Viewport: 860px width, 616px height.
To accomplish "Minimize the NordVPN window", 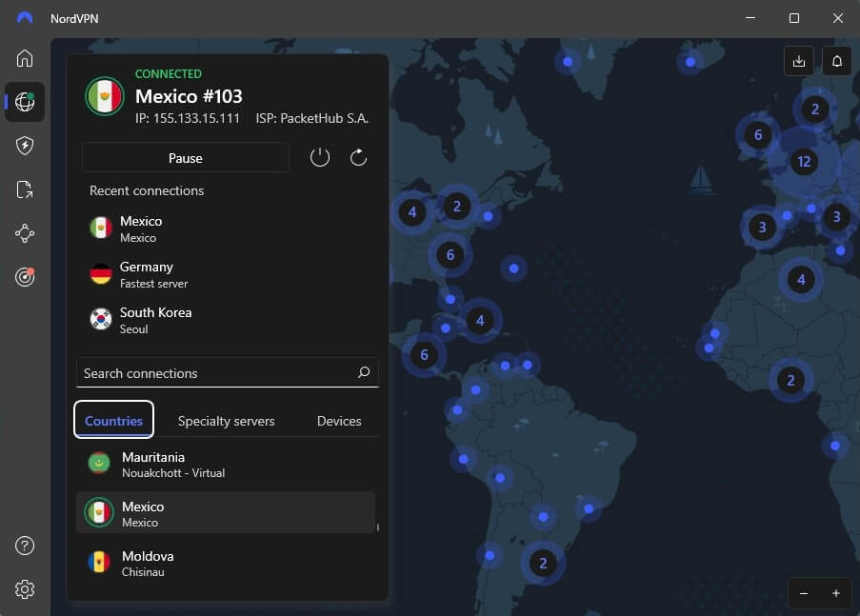I will [750, 18].
